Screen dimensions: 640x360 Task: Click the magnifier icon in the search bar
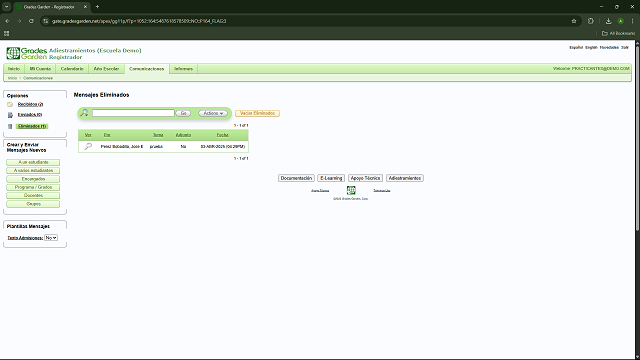[84, 113]
